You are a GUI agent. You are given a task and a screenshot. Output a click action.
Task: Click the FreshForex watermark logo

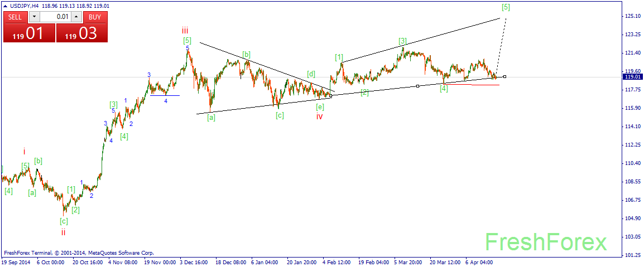(545, 242)
